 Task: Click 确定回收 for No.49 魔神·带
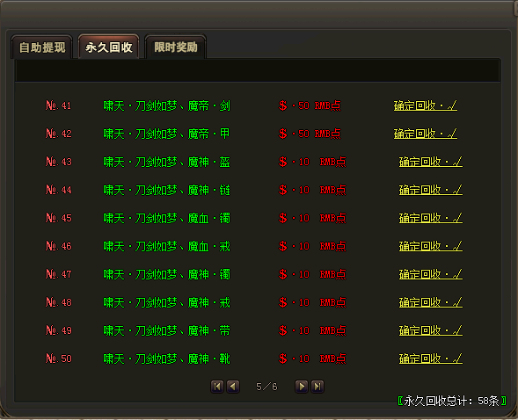431,330
